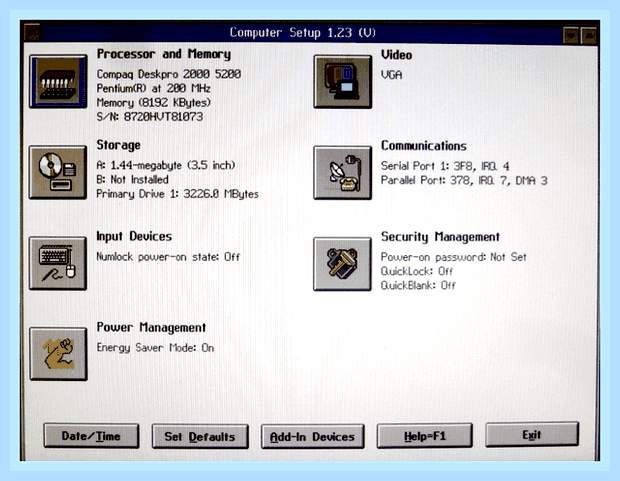The width and height of the screenshot is (620, 481).
Task: Click the 'Computer Setup 1.23 (V)' title
Action: (303, 33)
